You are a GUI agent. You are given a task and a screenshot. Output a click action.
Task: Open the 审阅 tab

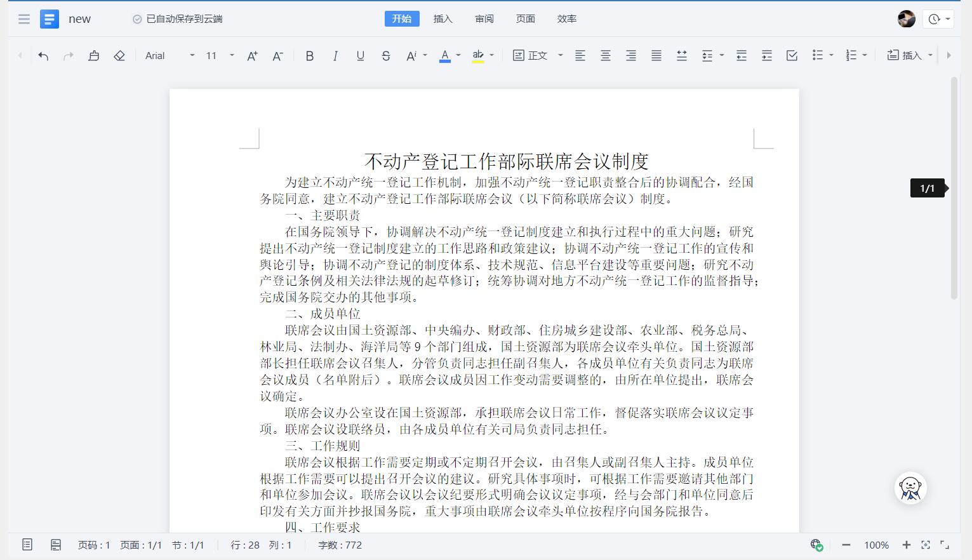(x=484, y=19)
